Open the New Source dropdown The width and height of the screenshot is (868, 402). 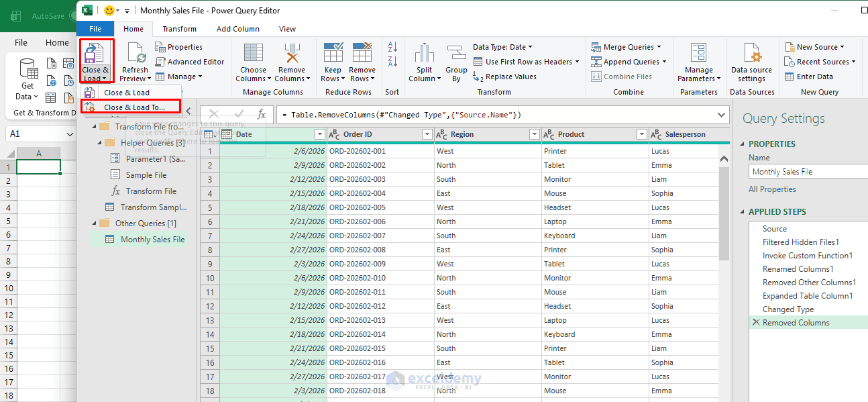click(814, 47)
